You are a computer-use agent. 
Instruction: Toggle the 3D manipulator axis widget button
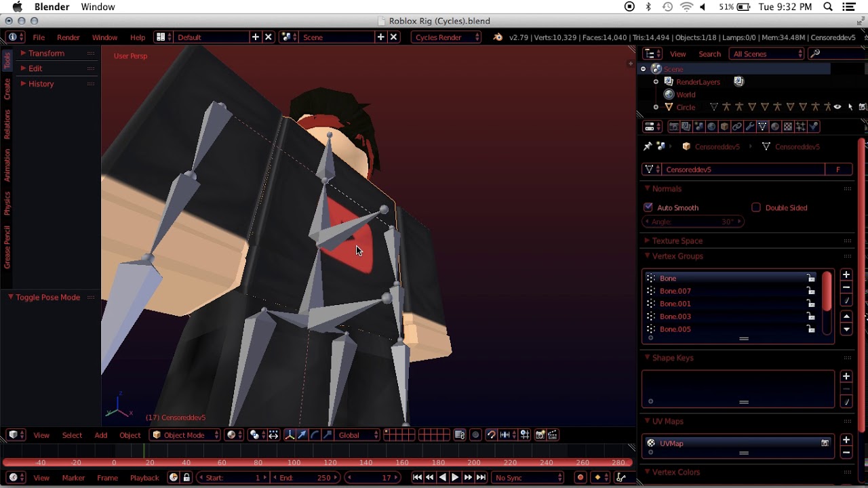(289, 435)
